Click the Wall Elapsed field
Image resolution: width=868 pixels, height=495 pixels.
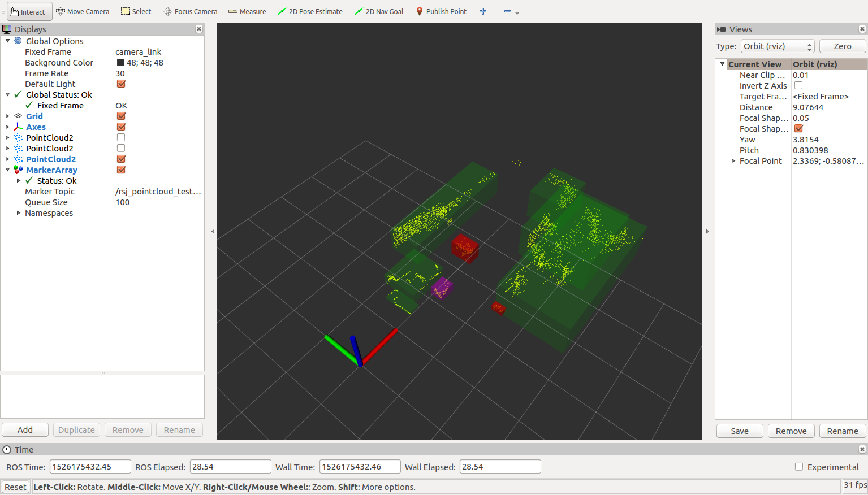(500, 467)
